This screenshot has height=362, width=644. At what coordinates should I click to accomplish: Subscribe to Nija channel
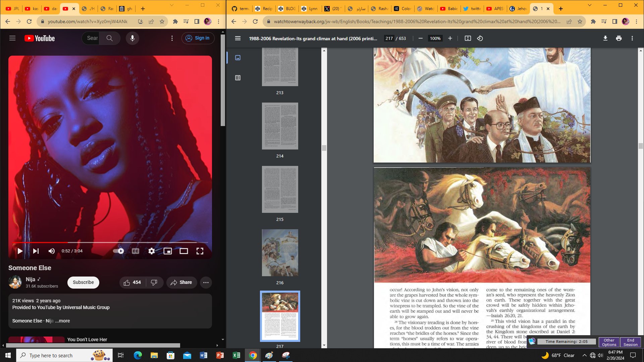click(x=83, y=282)
